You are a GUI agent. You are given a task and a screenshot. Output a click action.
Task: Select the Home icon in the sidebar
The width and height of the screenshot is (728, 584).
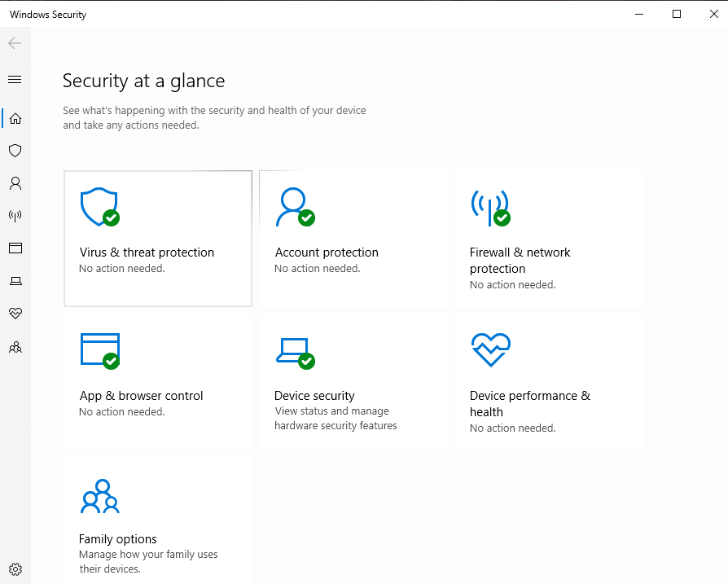tap(15, 118)
